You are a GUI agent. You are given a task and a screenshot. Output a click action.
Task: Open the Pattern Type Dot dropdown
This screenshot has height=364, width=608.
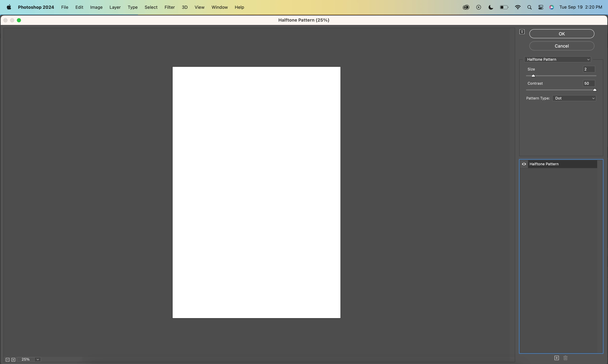pyautogui.click(x=574, y=98)
